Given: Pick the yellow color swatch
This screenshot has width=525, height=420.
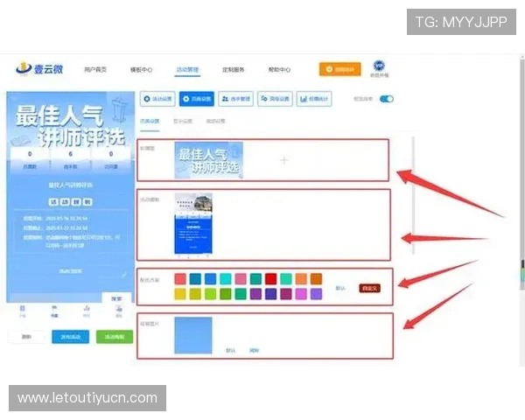Looking at the screenshot, I should click(180, 294).
